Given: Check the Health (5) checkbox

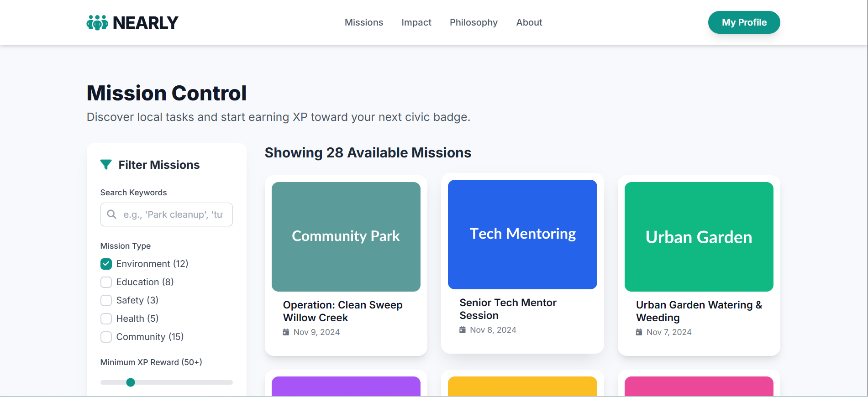Looking at the screenshot, I should (106, 319).
